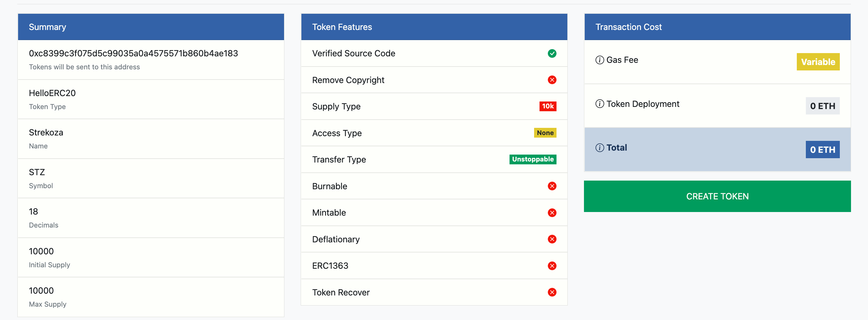Click the wallet address 0xc8399c3f…
Screen dimensions: 868x320
[x=133, y=53]
